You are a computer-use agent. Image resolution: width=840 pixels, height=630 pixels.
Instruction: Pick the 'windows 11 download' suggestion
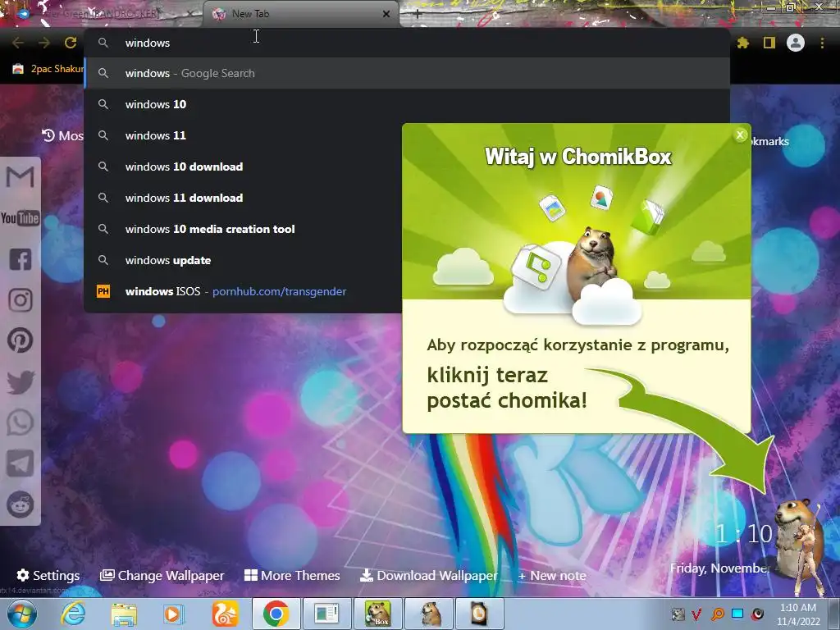click(x=244, y=198)
